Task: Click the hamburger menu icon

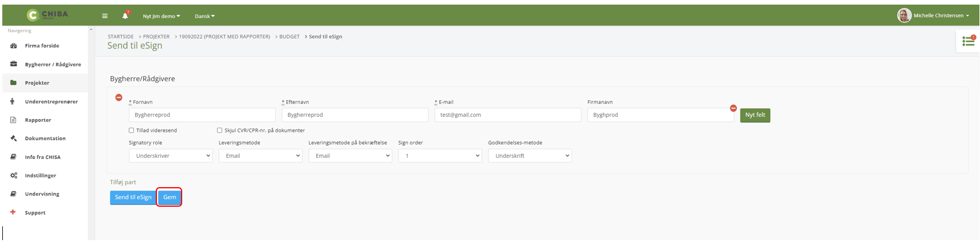Action: click(105, 16)
